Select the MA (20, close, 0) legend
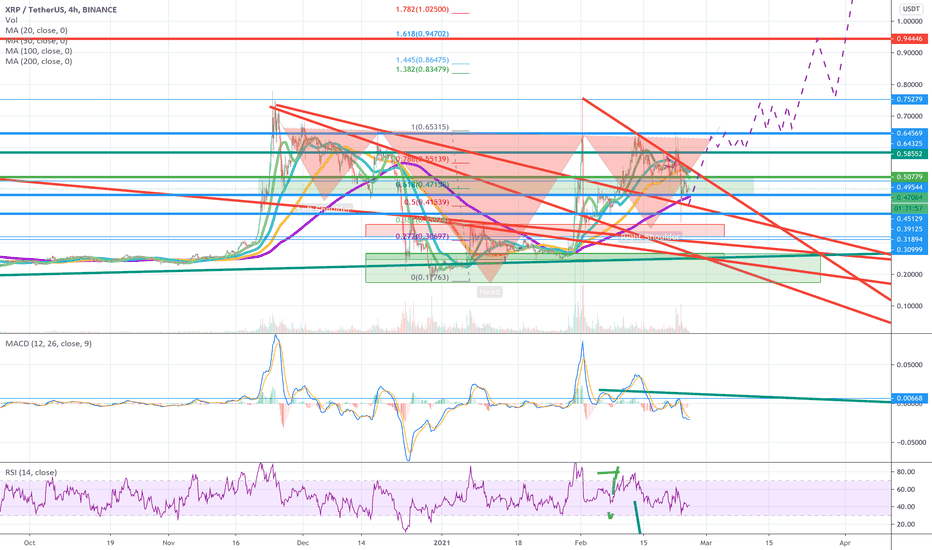Viewport: 932px width, 550px height. [x=36, y=30]
